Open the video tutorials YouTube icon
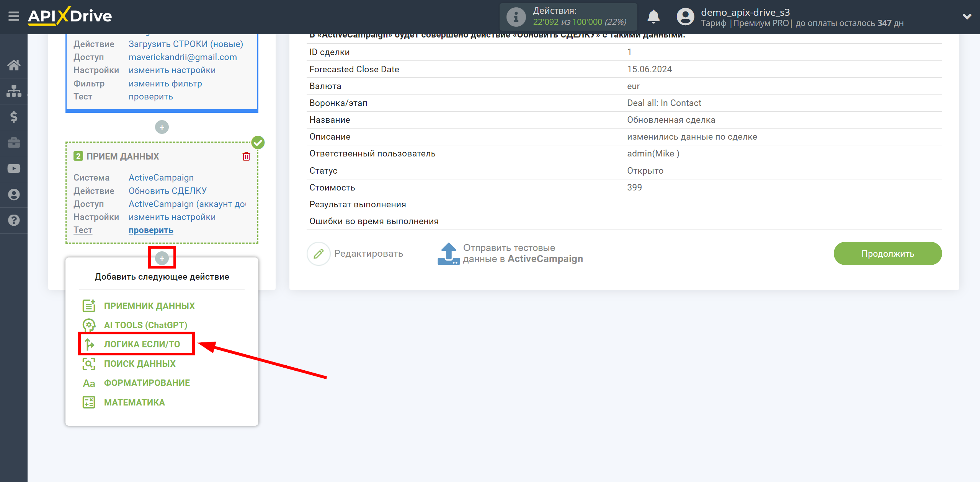This screenshot has height=482, width=980. [x=14, y=168]
